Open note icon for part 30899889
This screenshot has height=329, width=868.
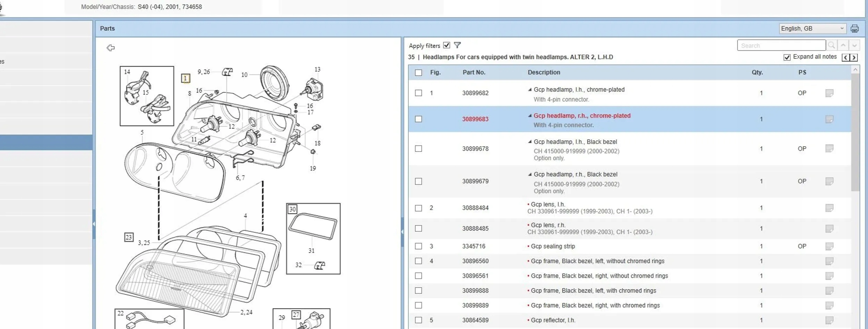tap(829, 305)
